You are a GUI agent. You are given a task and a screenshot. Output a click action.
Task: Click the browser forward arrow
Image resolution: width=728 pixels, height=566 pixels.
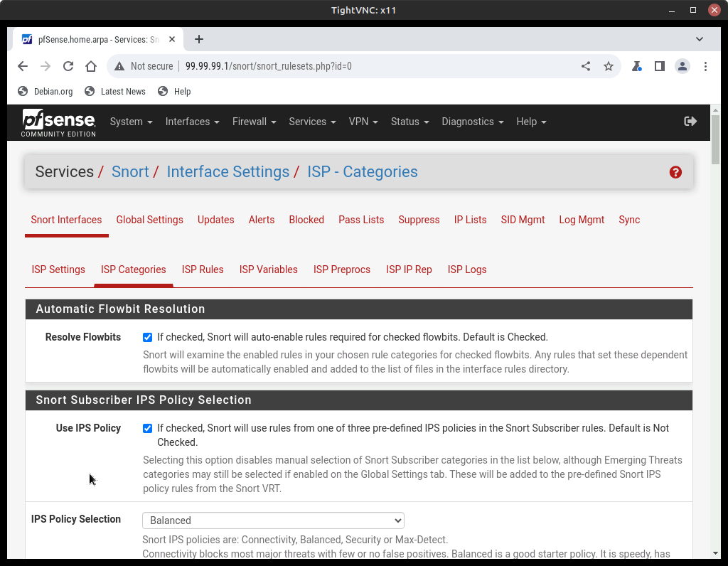45,66
